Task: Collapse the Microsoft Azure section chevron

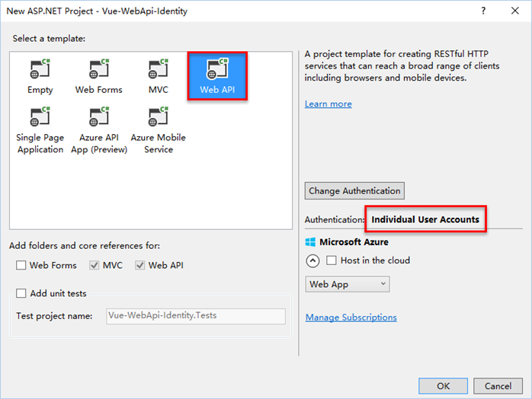Action: point(312,261)
